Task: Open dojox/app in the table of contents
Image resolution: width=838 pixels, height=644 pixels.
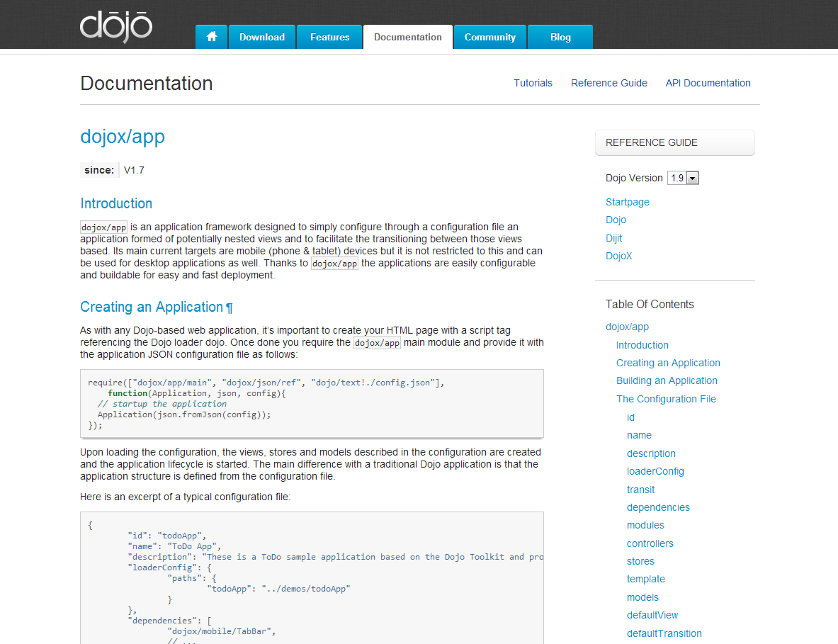Action: click(627, 327)
